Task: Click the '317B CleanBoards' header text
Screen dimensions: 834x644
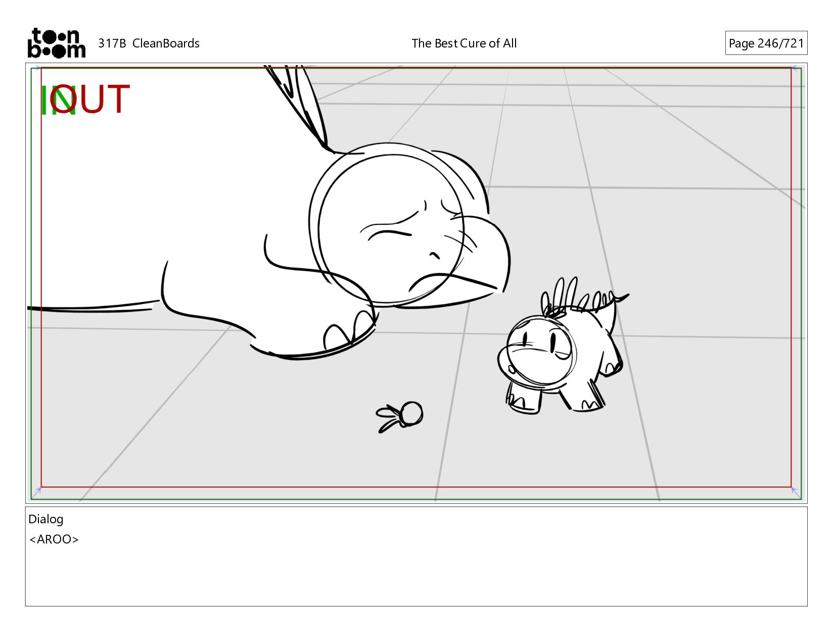Action: click(x=149, y=43)
